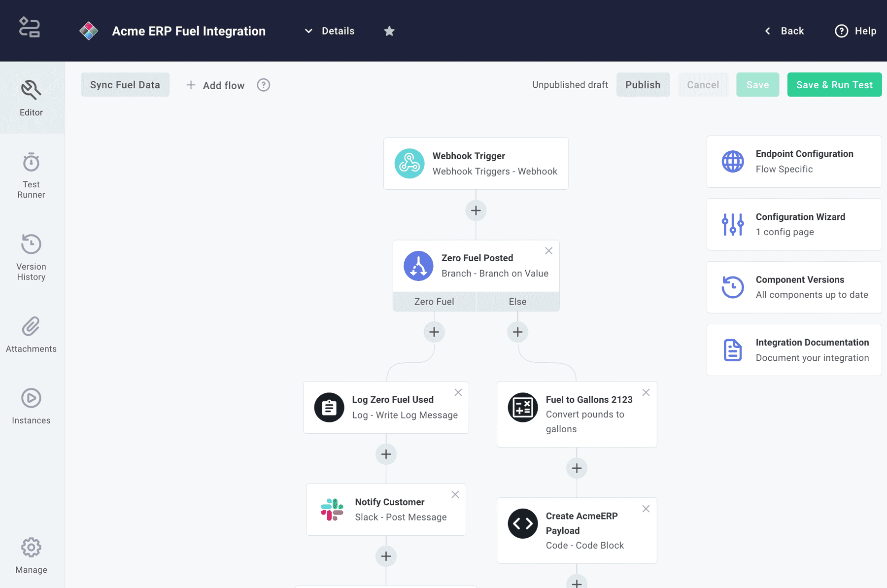This screenshot has width=887, height=588.
Task: Switch to the Zero Fuel branch tab
Action: [434, 301]
